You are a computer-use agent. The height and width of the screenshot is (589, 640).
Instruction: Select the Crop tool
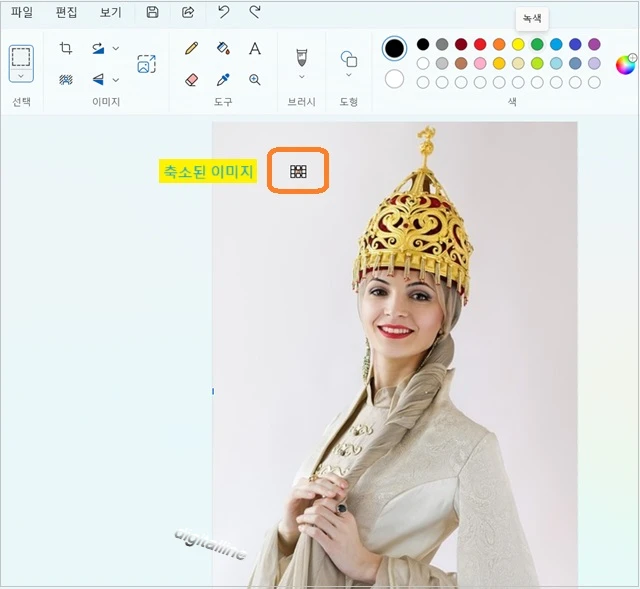pos(66,48)
